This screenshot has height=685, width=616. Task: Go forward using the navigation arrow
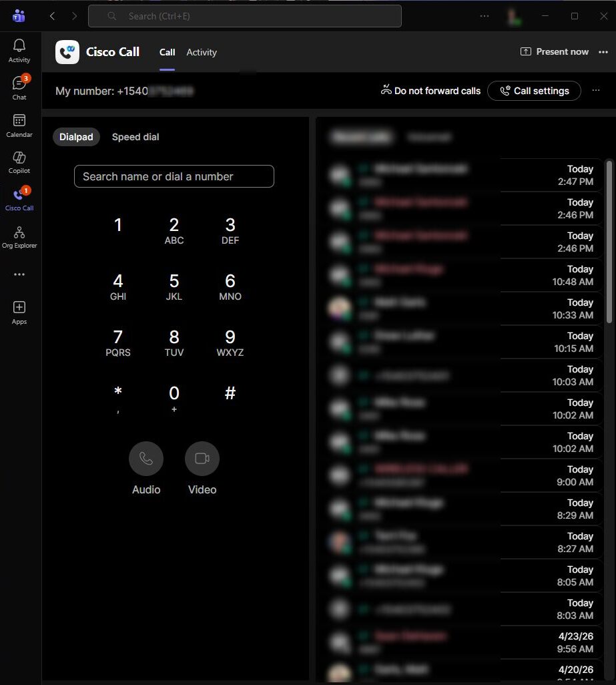coord(74,16)
